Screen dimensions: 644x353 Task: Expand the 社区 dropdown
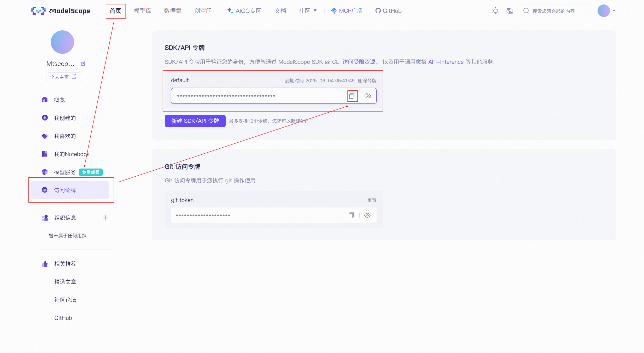click(x=308, y=11)
